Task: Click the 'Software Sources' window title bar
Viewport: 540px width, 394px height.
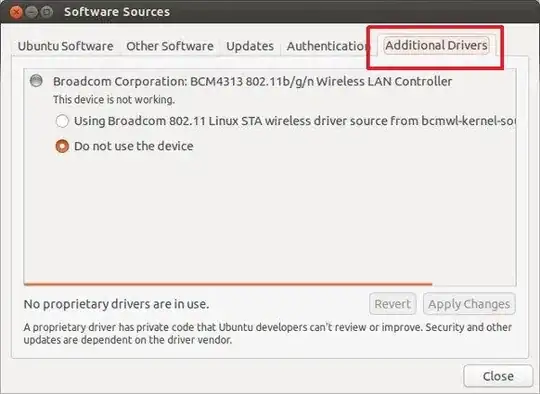Action: tap(270, 12)
